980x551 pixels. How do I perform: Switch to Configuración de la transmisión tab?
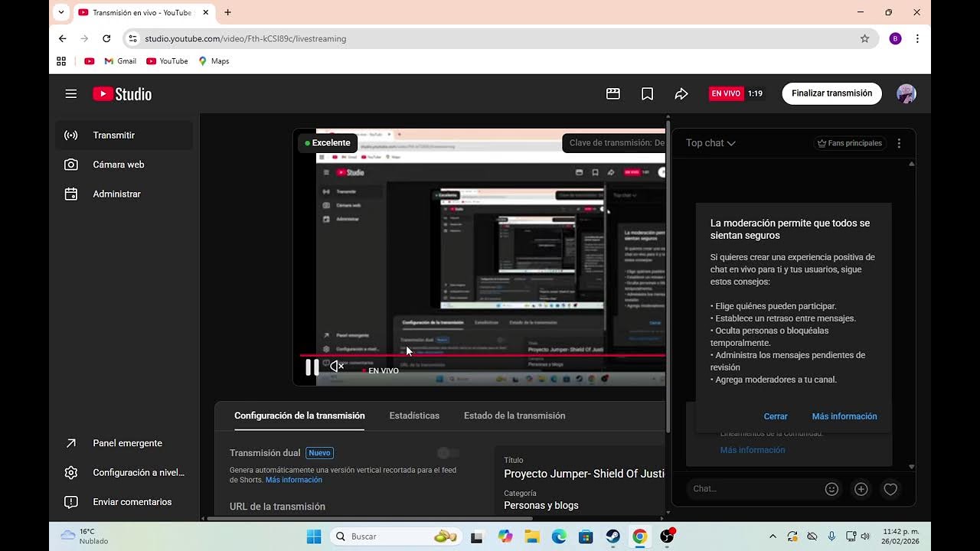tap(299, 416)
